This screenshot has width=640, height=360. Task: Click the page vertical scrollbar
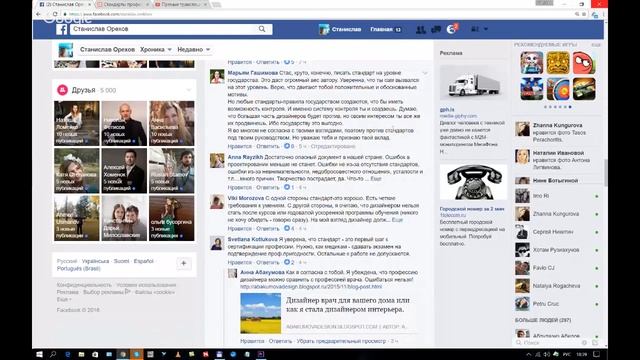pyautogui.click(x=605, y=172)
